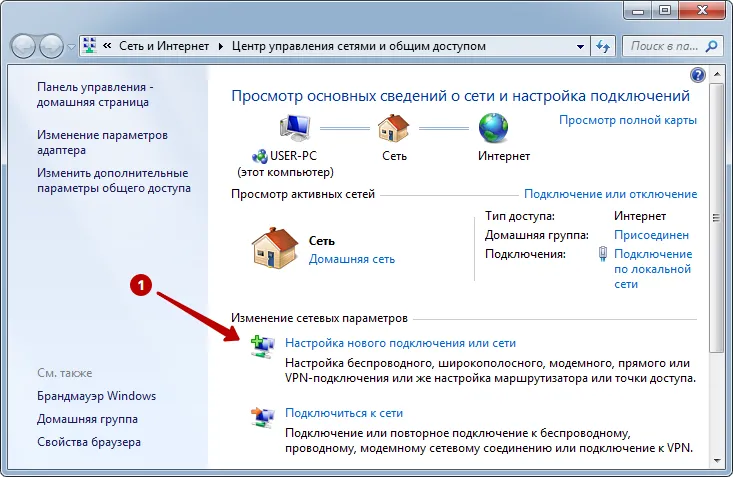Open "Домашняя группа" in See also
733x477 pixels.
(x=87, y=419)
